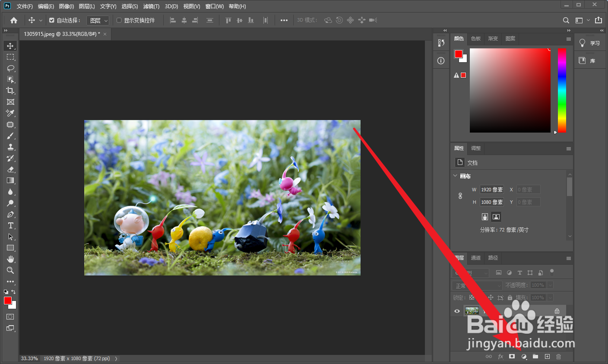Open the workspace switcher dropdown
The image size is (608, 364).
point(582,20)
